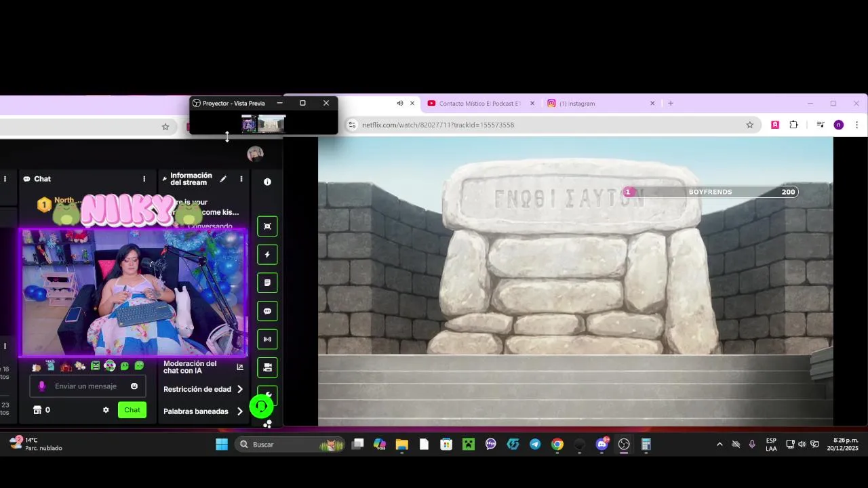Edit stream information with the pencil icon
This screenshot has height=488, width=868.
[x=223, y=179]
